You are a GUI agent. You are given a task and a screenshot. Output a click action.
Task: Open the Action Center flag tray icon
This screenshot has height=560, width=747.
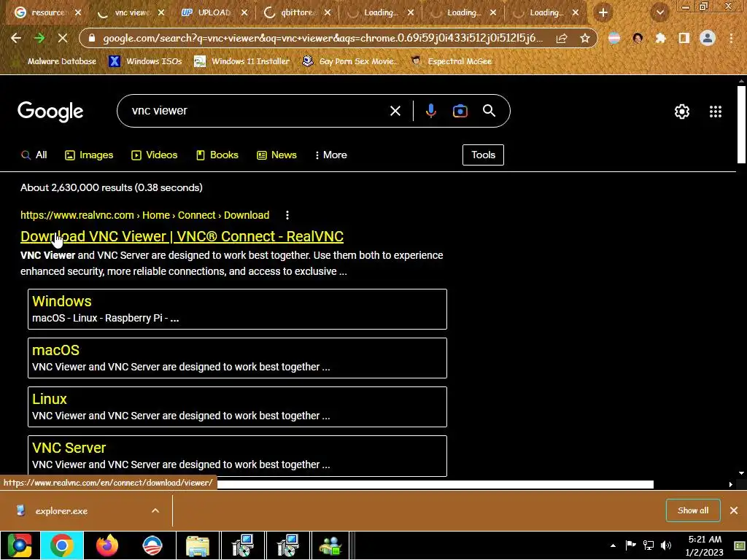(631, 545)
